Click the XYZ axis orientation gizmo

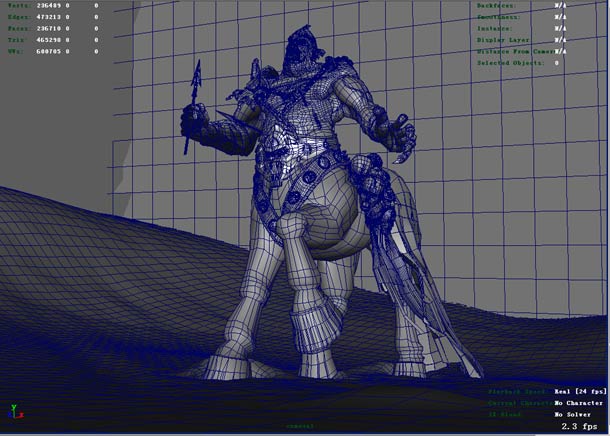15,411
